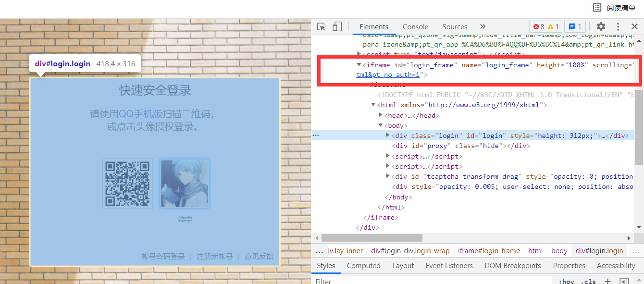Switch to the Console tab
This screenshot has width=644, height=284.
[x=415, y=26]
